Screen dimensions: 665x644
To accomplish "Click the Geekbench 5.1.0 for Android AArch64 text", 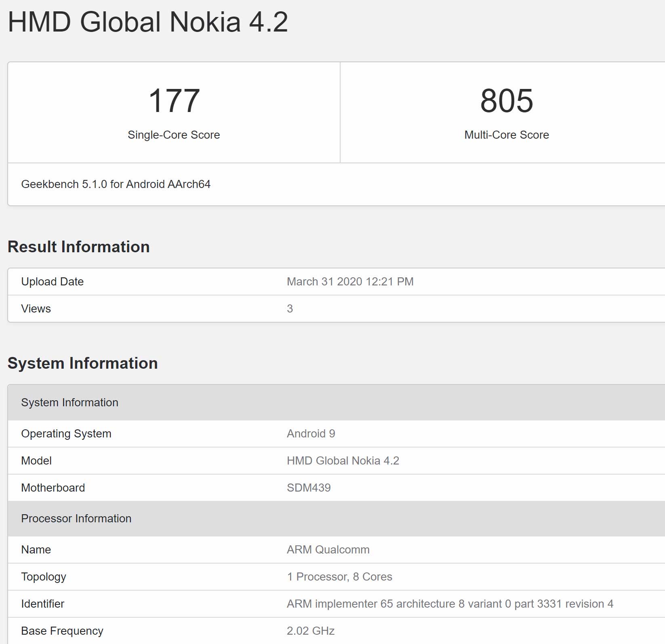I will 116,184.
